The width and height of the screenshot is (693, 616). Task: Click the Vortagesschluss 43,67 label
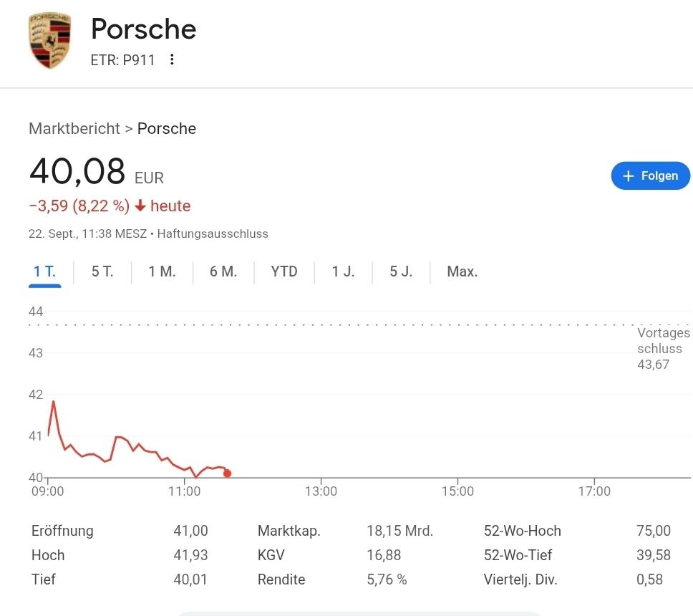click(664, 349)
